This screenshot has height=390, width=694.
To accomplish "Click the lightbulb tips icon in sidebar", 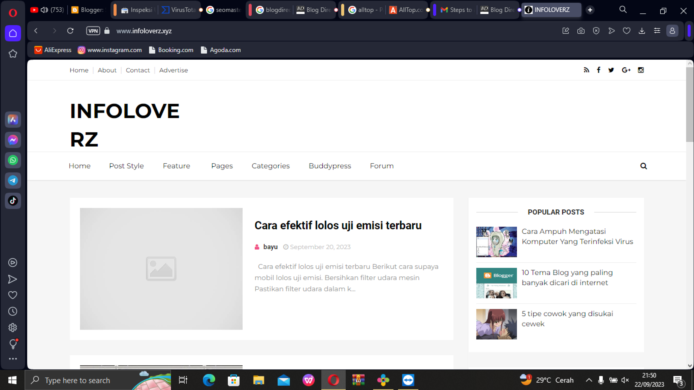I will [13, 344].
